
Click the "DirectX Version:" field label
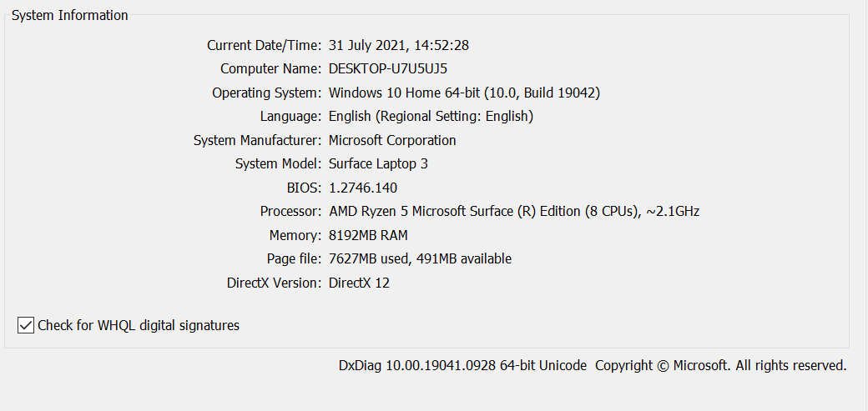pos(274,283)
